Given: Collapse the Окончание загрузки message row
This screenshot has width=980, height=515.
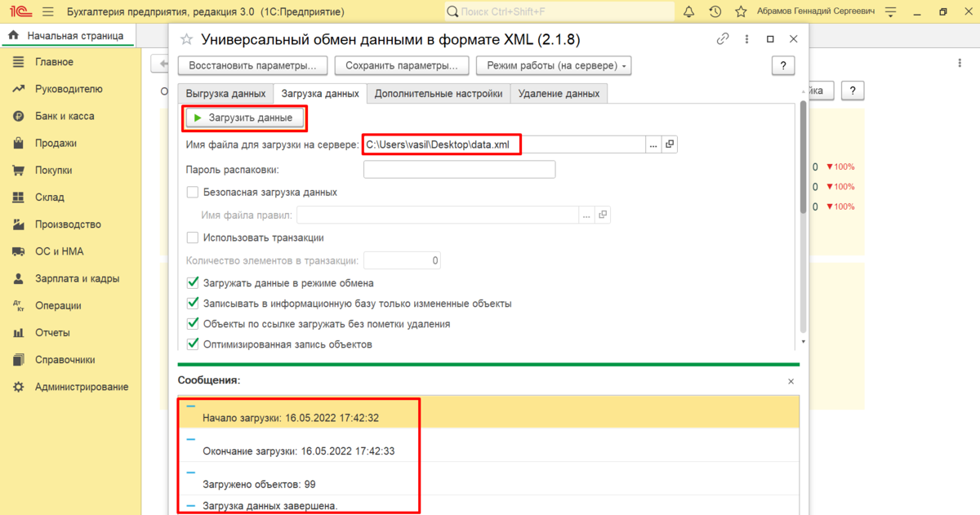Looking at the screenshot, I should [191, 438].
